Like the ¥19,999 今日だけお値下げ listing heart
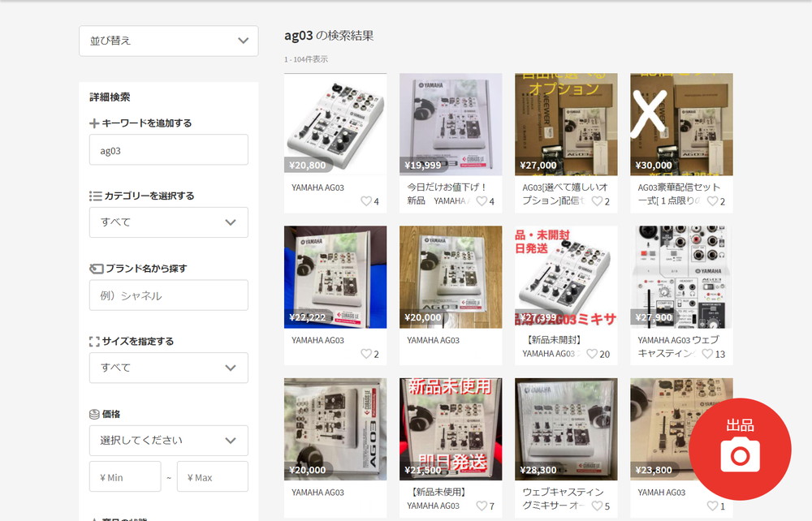812x521 pixels. coord(482,200)
